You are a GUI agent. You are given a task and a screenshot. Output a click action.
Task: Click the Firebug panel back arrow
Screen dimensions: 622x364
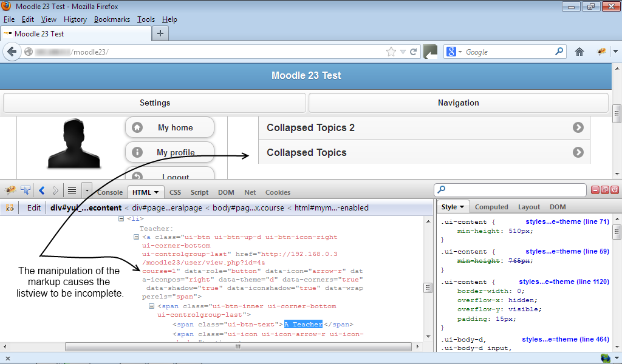(x=42, y=190)
